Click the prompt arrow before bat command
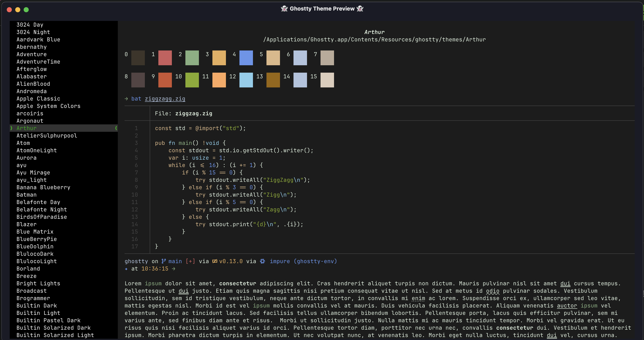644x340 pixels. [x=126, y=99]
